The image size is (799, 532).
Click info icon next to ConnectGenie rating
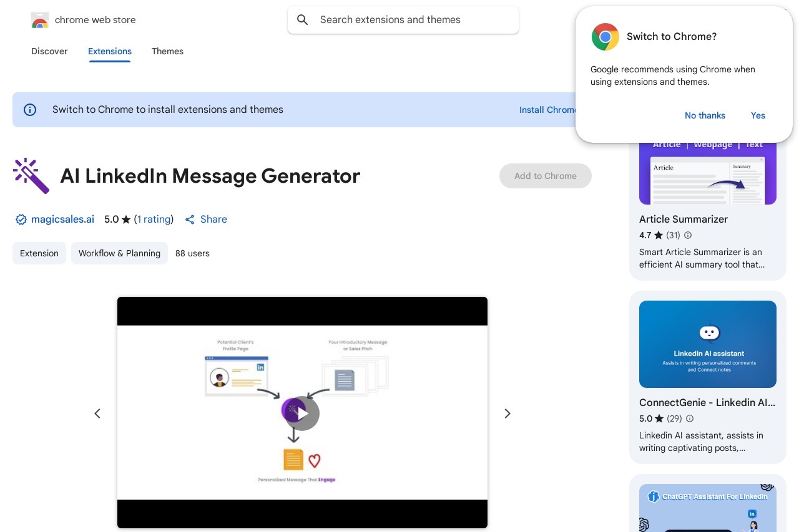pos(690,418)
